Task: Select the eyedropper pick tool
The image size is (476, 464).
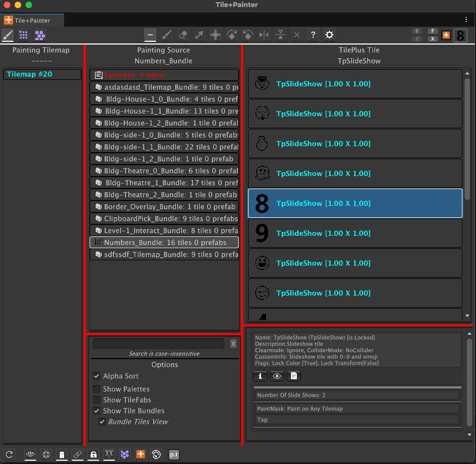Action: (x=199, y=35)
